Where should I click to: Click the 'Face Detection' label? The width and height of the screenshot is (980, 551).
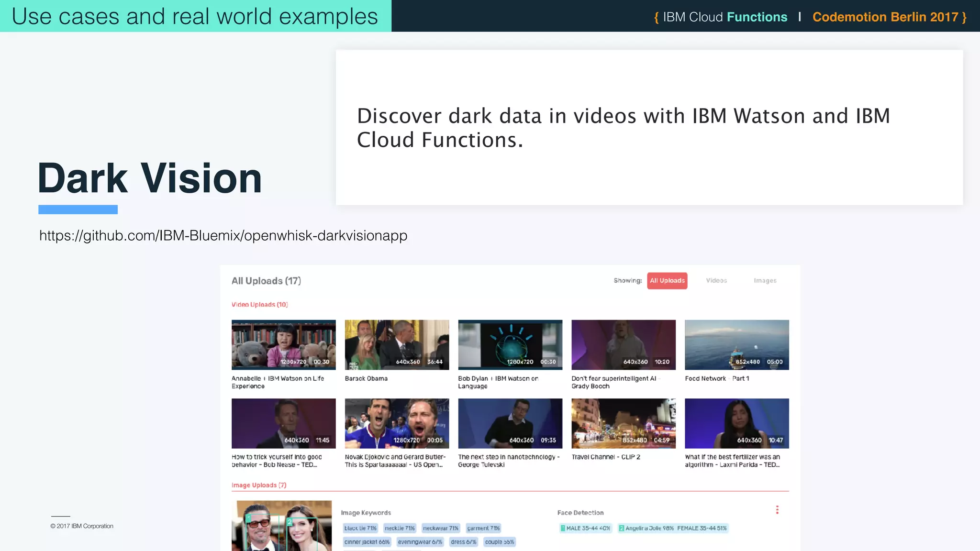[580, 513]
